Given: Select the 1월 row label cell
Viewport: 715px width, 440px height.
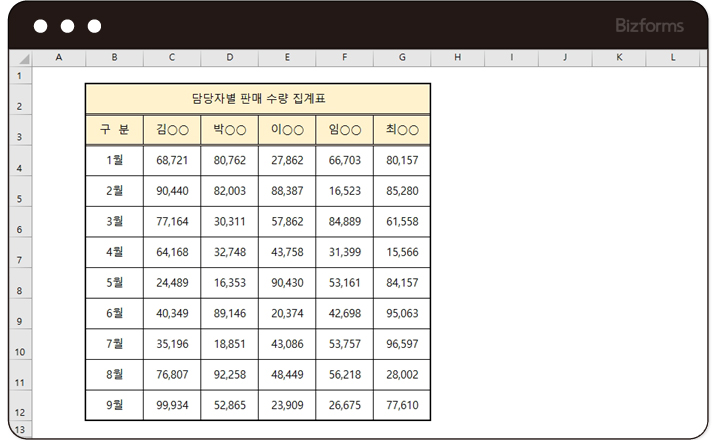Looking at the screenshot, I should point(114,160).
